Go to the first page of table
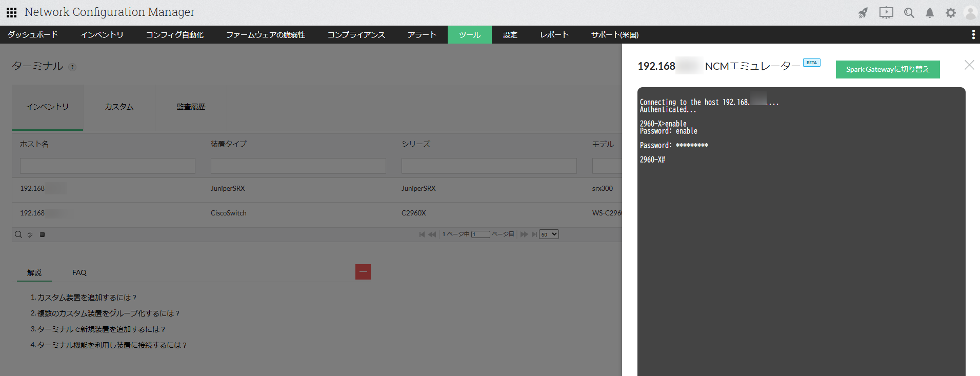 (422, 234)
